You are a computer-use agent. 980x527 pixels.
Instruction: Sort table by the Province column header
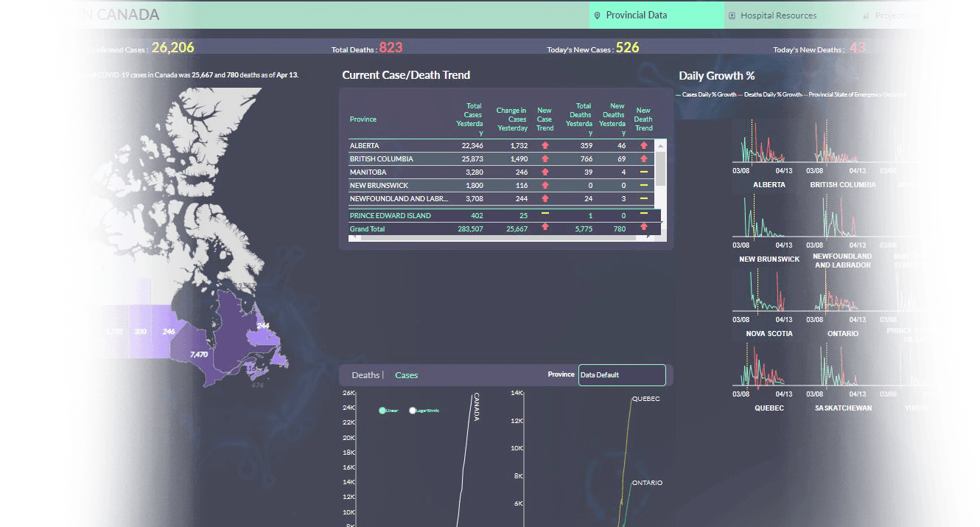coord(363,119)
